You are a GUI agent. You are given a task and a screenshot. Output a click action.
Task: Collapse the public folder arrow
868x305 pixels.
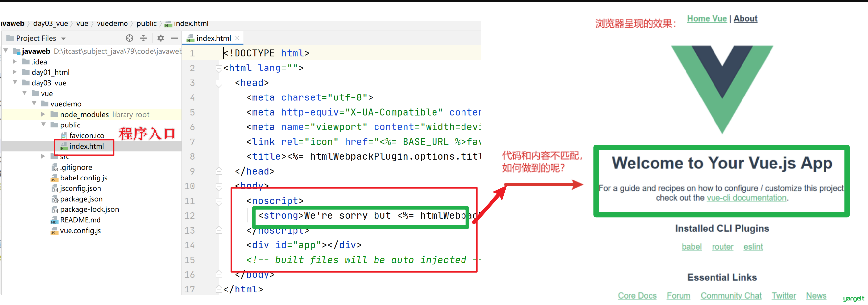click(43, 125)
